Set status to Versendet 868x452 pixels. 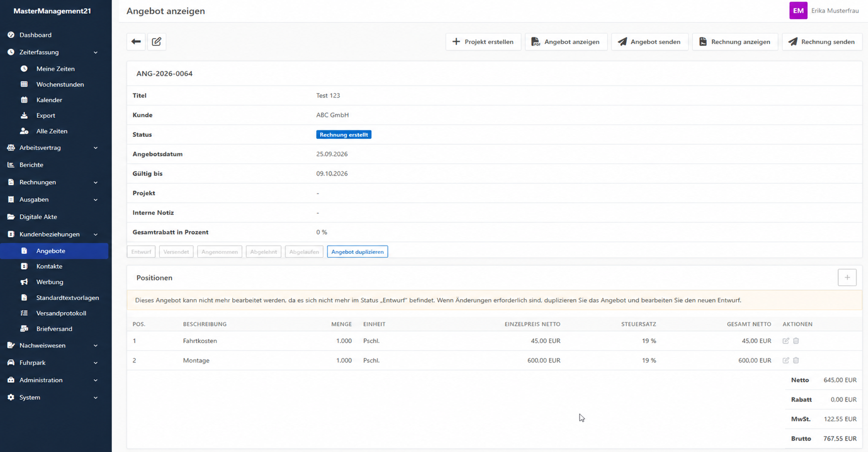[x=176, y=252]
